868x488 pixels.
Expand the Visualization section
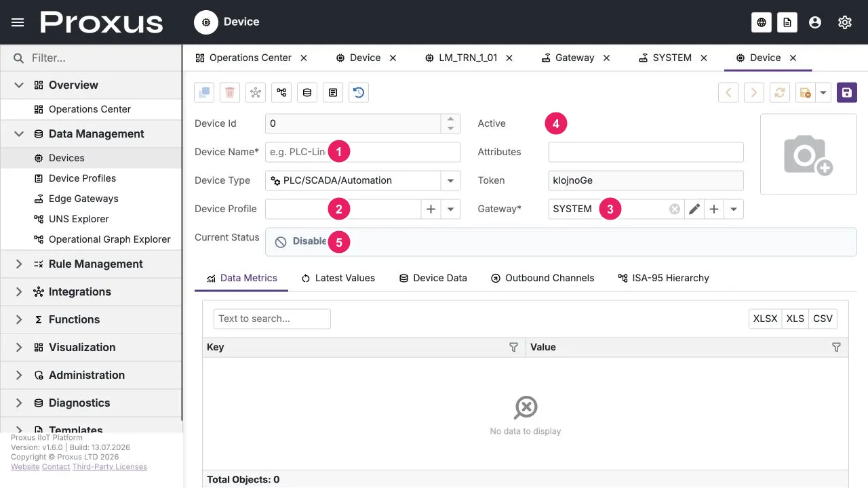pos(19,348)
